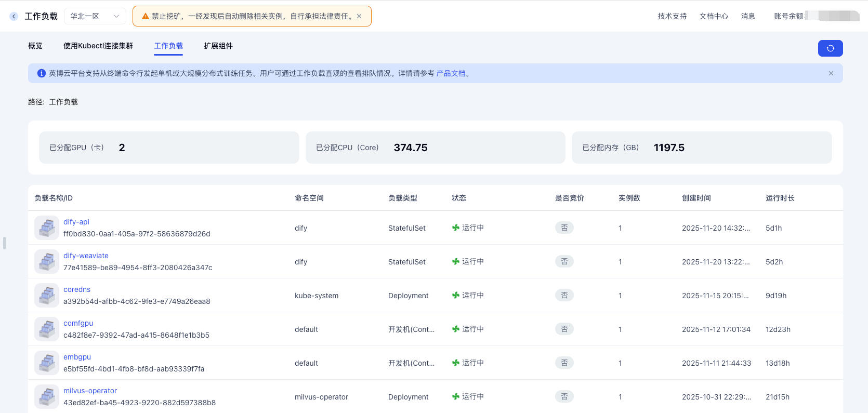Open the 使用Kubectl连接集群 tab
The width and height of the screenshot is (868, 413).
click(98, 46)
